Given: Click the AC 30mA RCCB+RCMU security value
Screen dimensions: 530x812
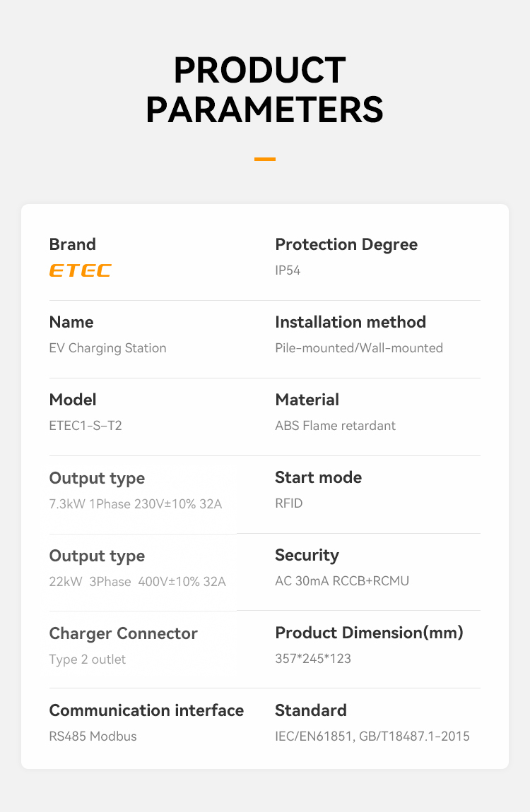Looking at the screenshot, I should [342, 581].
